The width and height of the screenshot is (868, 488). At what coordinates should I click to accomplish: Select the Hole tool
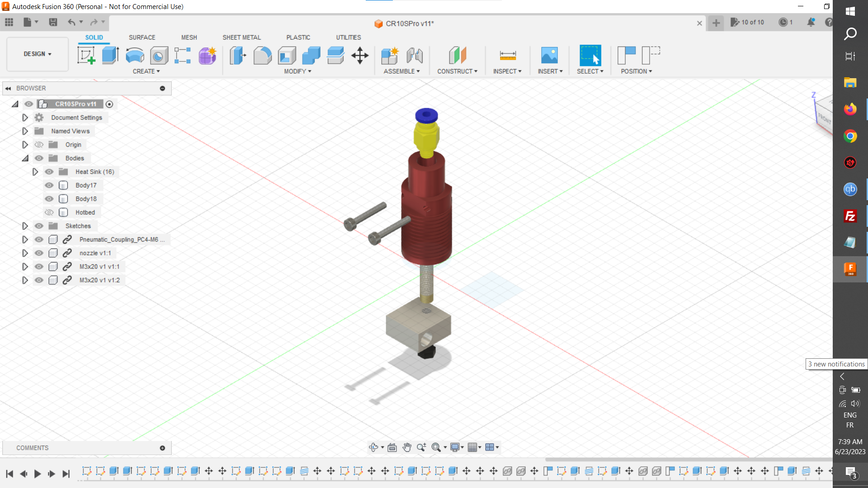pyautogui.click(x=159, y=56)
